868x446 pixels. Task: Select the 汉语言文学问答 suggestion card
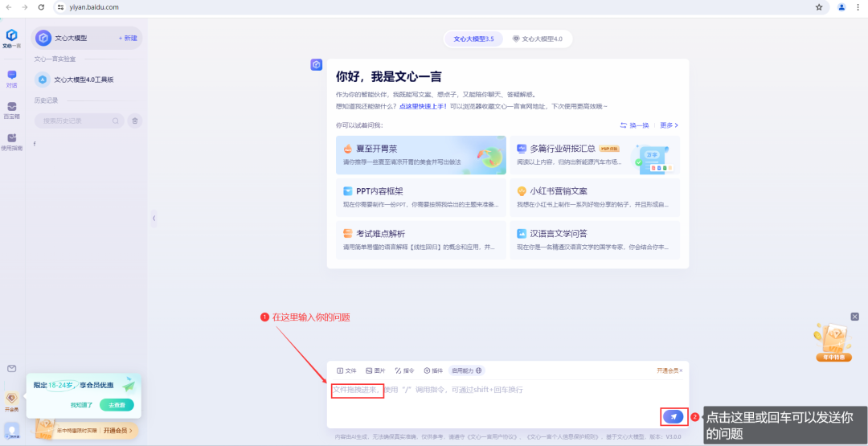595,240
